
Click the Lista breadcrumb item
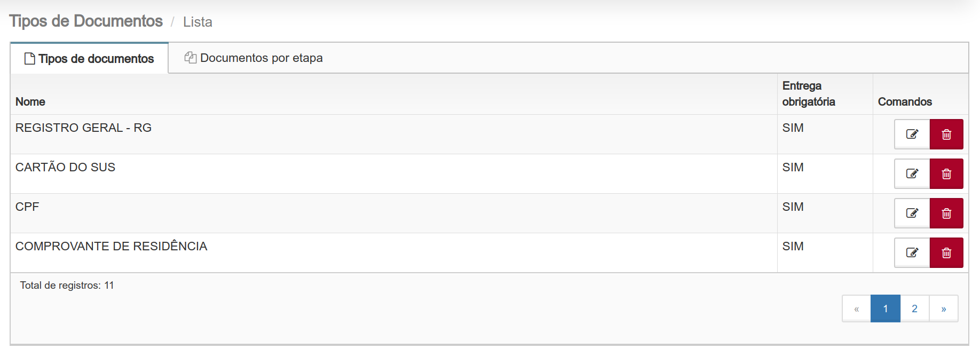197,22
